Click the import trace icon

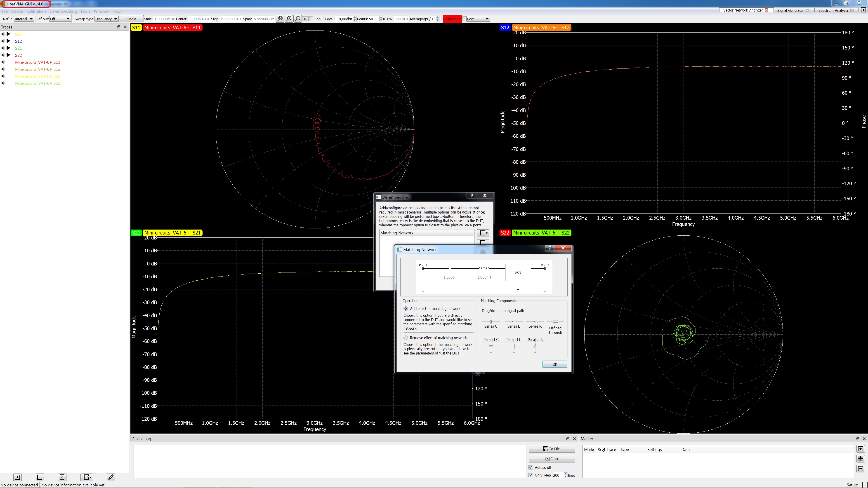point(62,477)
